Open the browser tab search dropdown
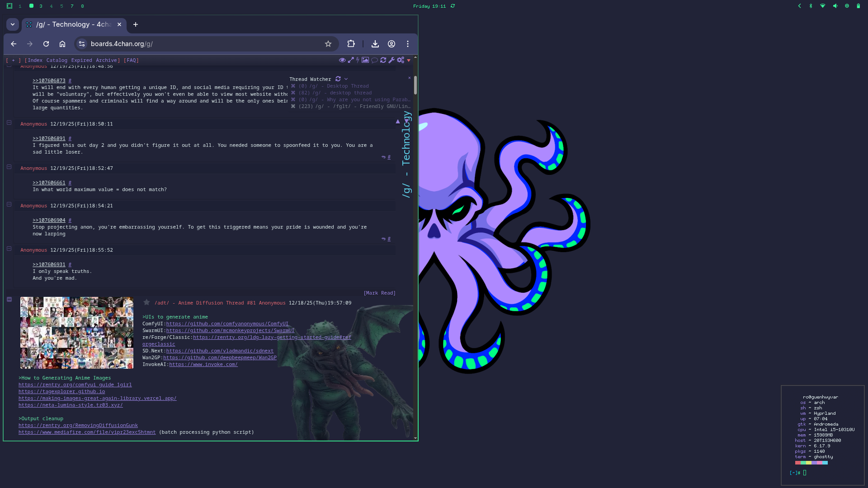 (13, 24)
